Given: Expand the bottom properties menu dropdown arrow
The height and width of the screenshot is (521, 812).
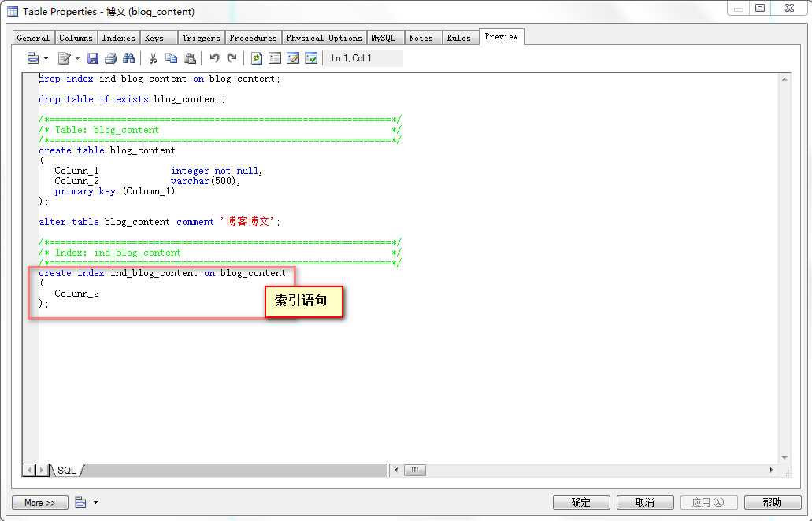Looking at the screenshot, I should [x=96, y=502].
